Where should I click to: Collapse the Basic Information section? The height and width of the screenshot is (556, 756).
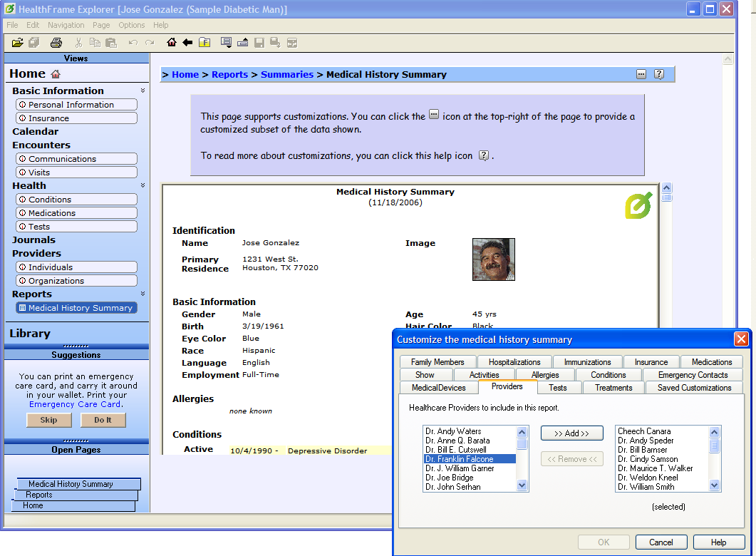pos(143,91)
